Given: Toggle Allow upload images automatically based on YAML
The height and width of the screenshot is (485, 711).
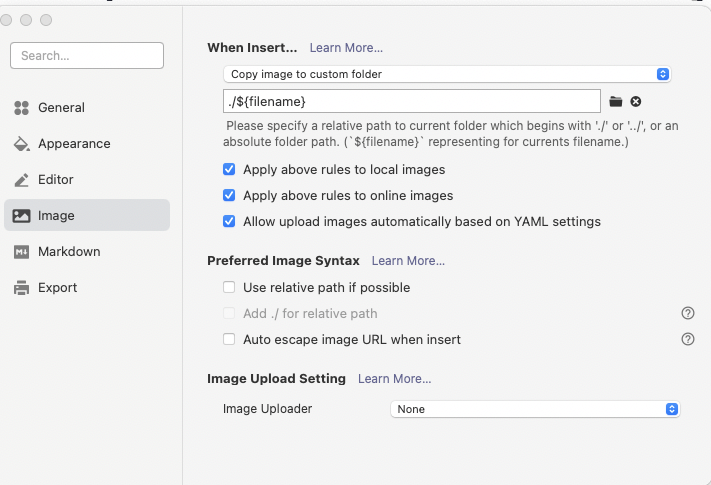Looking at the screenshot, I should 229,221.
